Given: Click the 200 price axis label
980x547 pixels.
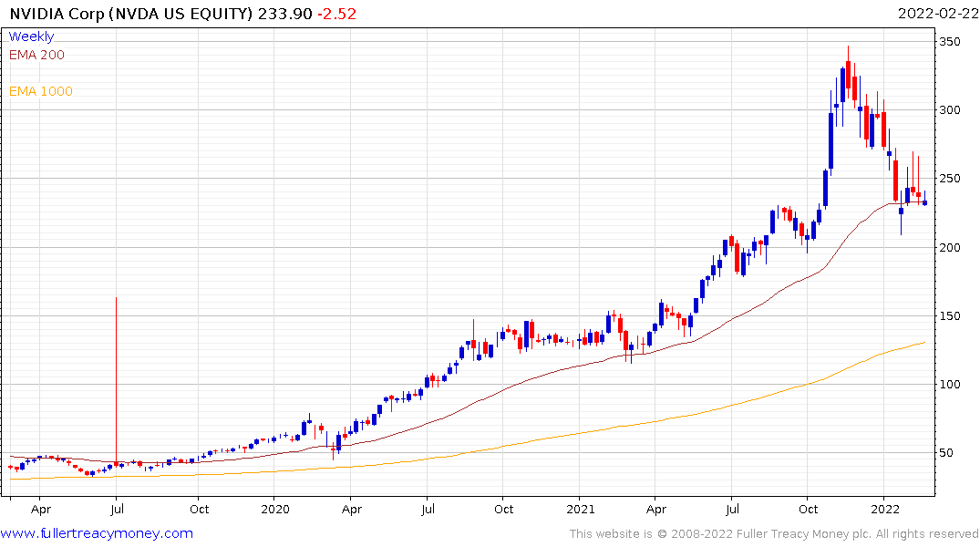Looking at the screenshot, I should (950, 248).
